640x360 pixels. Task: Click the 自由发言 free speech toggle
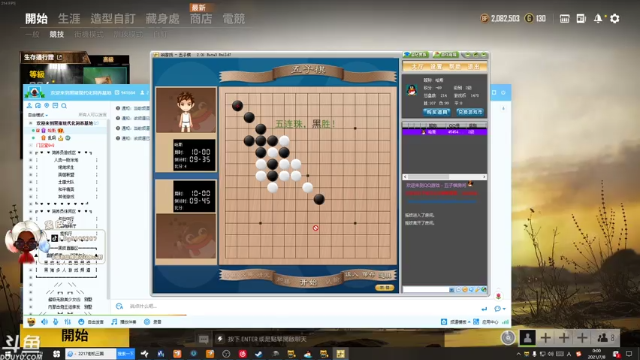point(91,322)
